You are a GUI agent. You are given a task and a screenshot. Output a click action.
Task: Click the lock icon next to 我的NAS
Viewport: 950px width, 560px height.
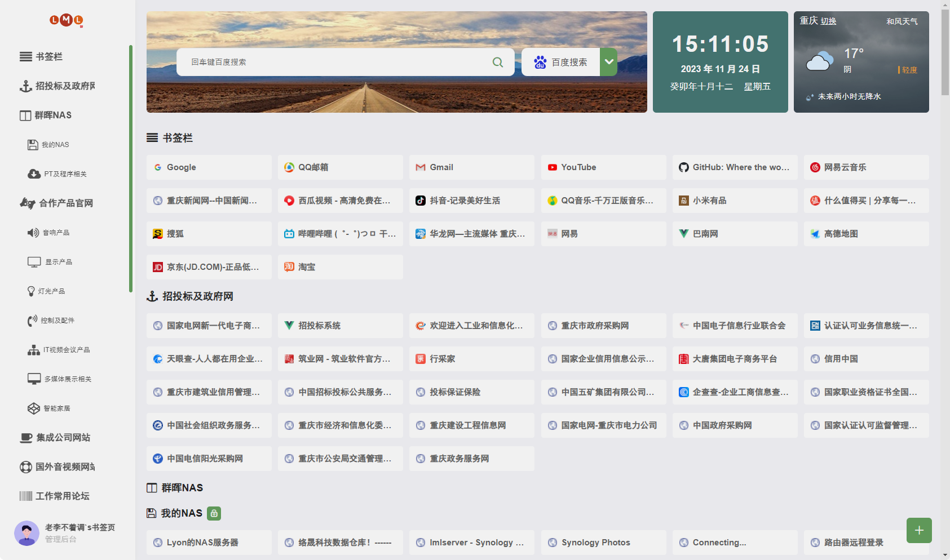[x=214, y=513]
